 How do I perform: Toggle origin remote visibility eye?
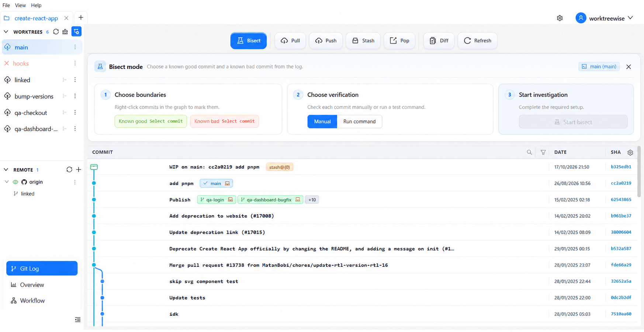(x=15, y=182)
